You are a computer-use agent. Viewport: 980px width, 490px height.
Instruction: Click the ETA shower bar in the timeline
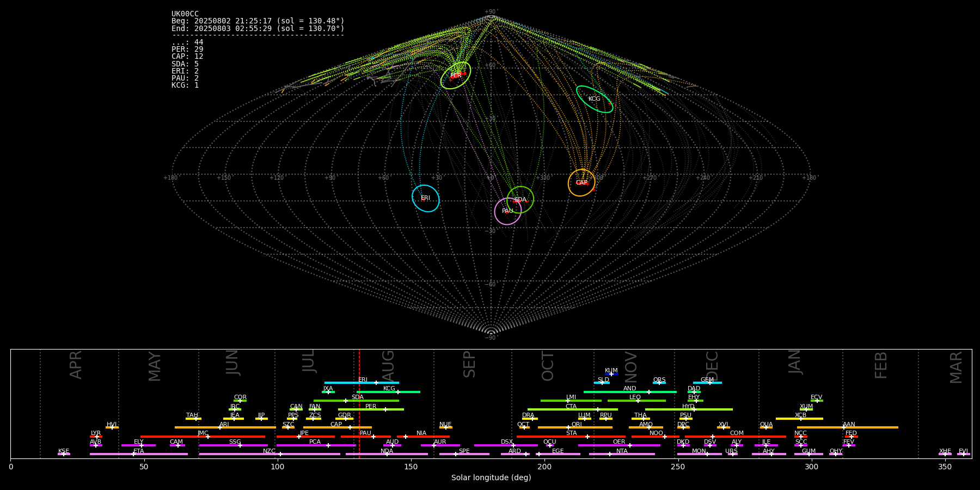139,454
